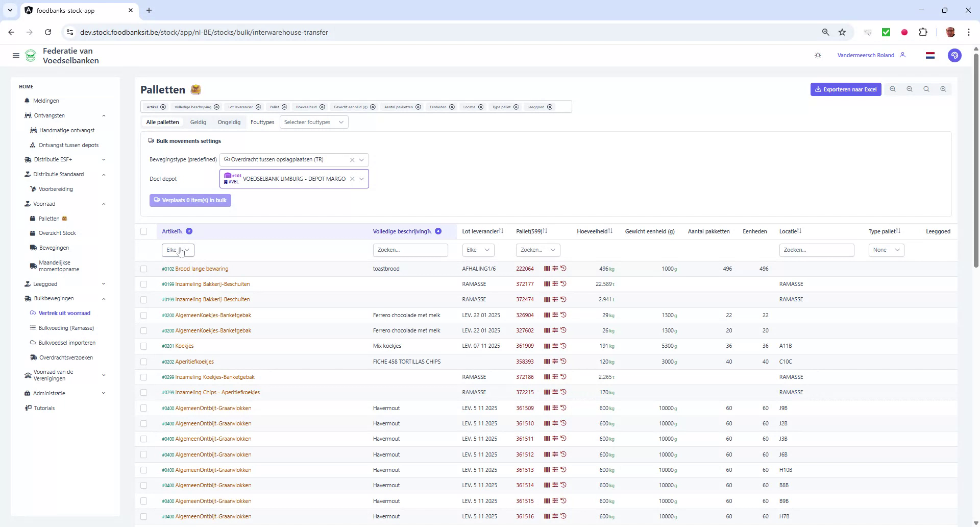This screenshot has width=980, height=527.
Task: Check the row for Brood lange bewaring
Action: click(x=144, y=269)
